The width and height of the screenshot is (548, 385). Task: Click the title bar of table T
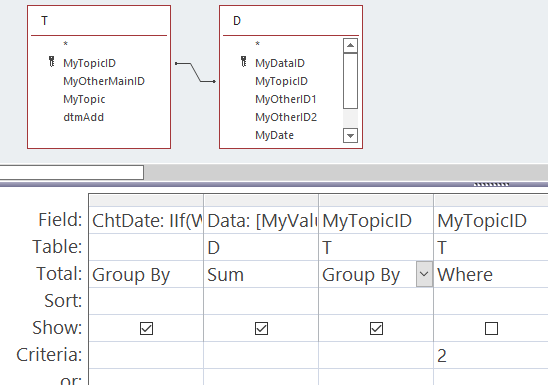[99, 21]
